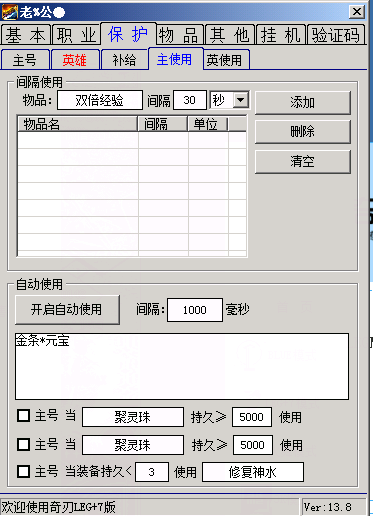Click the 修复神水 item field
Screen dimensions: 373x516
[253, 472]
